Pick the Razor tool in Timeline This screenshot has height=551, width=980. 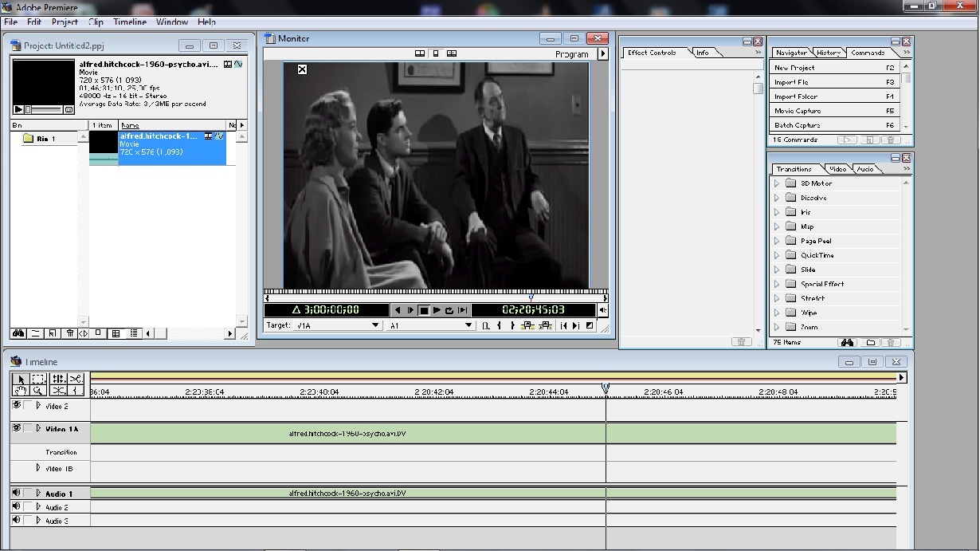coord(76,379)
